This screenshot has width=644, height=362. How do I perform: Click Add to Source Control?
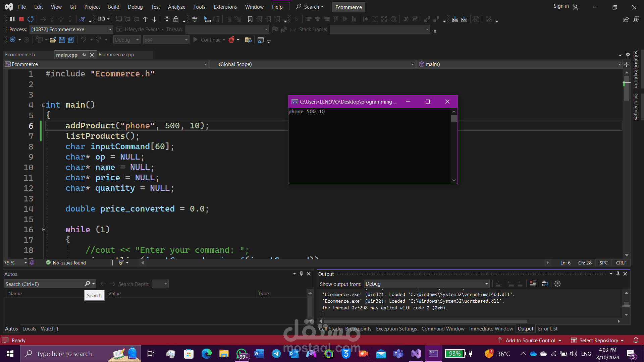click(530, 340)
